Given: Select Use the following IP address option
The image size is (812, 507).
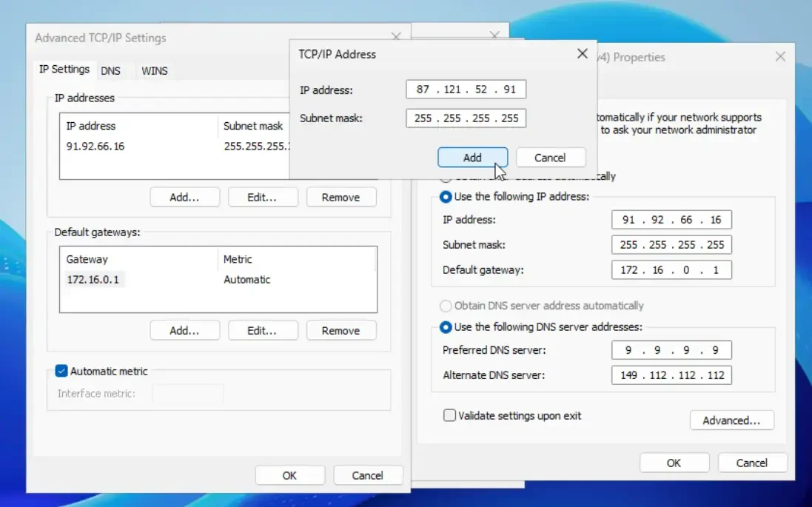Looking at the screenshot, I should (x=446, y=197).
